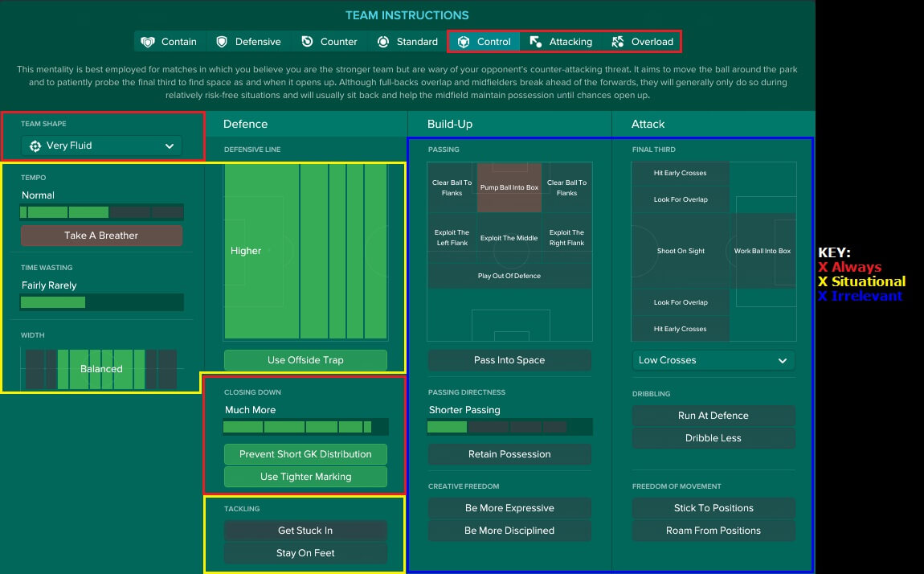The height and width of the screenshot is (574, 924).
Task: Enable Roam From Positions
Action: coord(713,531)
